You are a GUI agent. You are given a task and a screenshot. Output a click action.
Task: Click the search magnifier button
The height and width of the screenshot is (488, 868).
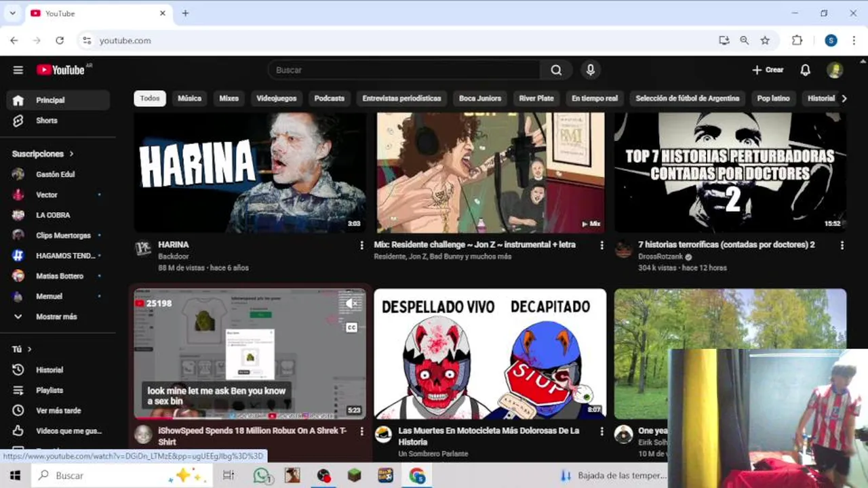tap(556, 70)
